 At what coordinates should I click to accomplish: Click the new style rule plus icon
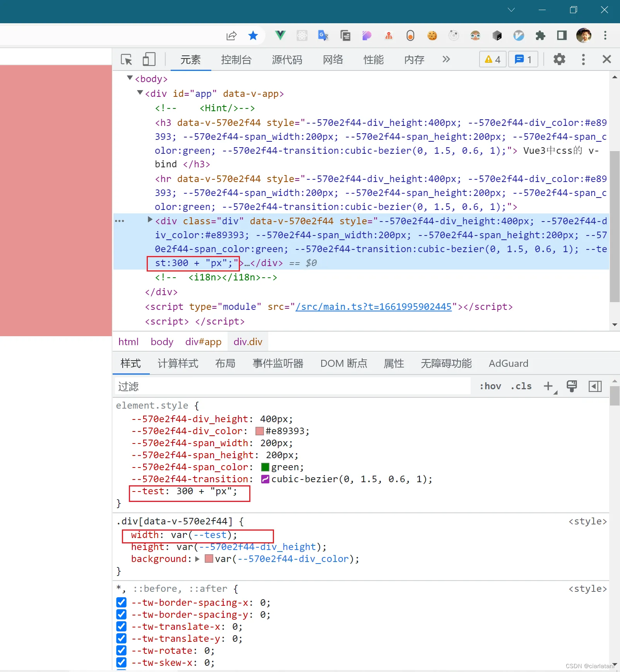[548, 386]
